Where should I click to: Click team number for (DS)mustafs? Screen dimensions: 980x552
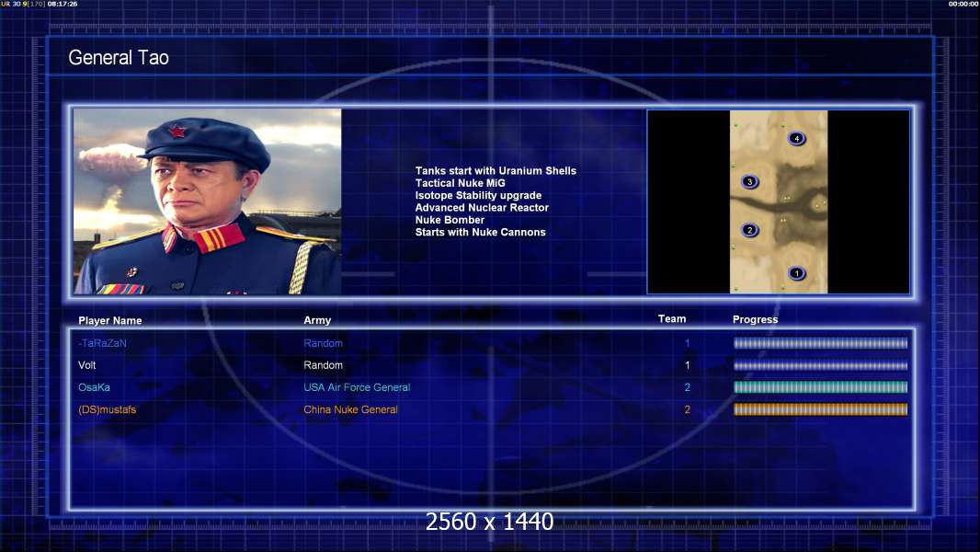(687, 409)
